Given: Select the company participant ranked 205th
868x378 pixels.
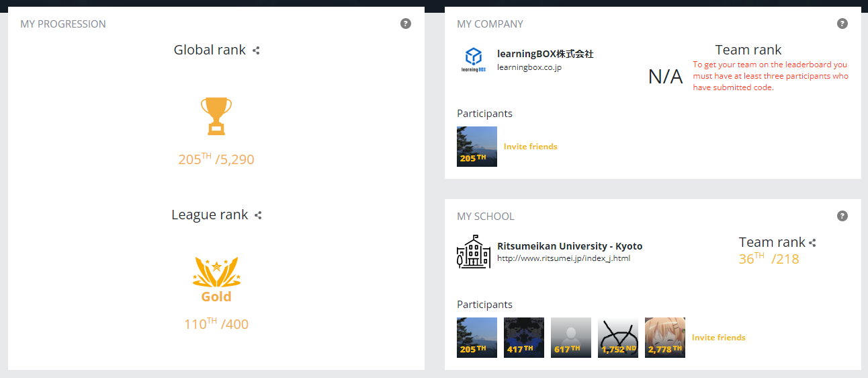Looking at the screenshot, I should pyautogui.click(x=477, y=147).
